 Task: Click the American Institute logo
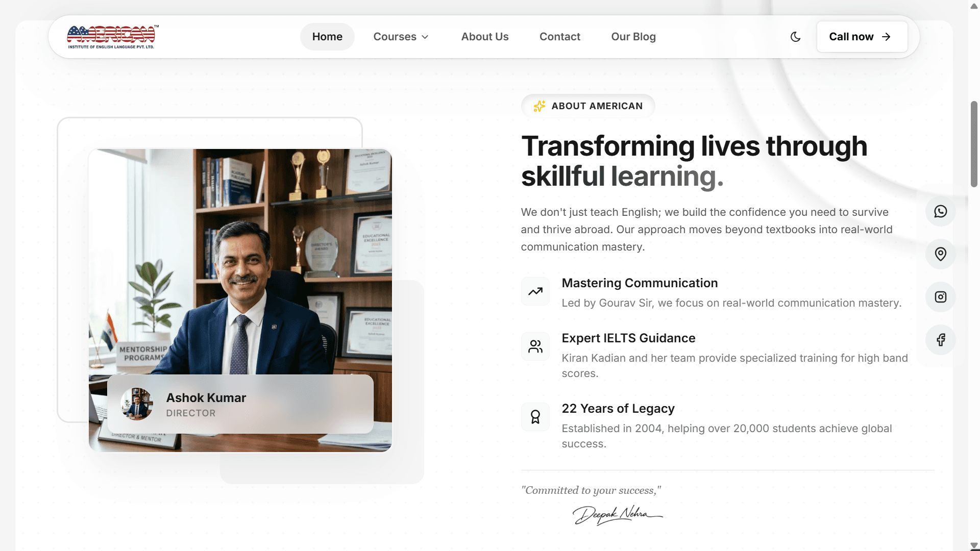pyautogui.click(x=113, y=37)
